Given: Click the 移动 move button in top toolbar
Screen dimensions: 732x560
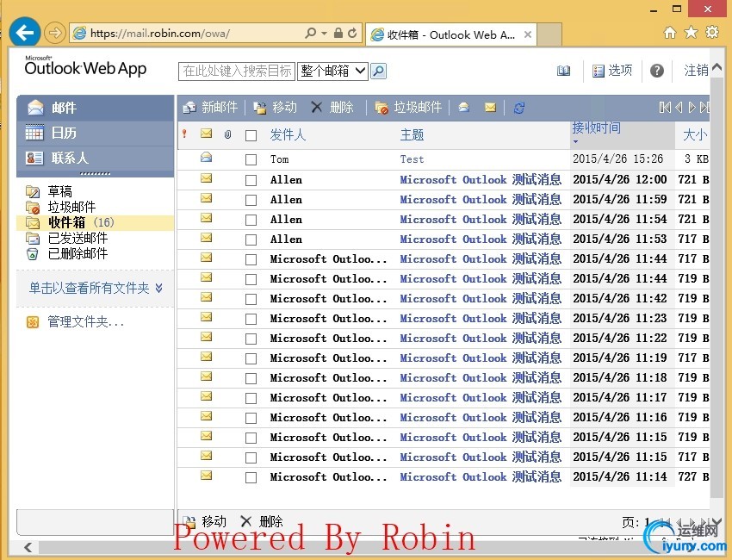Looking at the screenshot, I should (276, 108).
